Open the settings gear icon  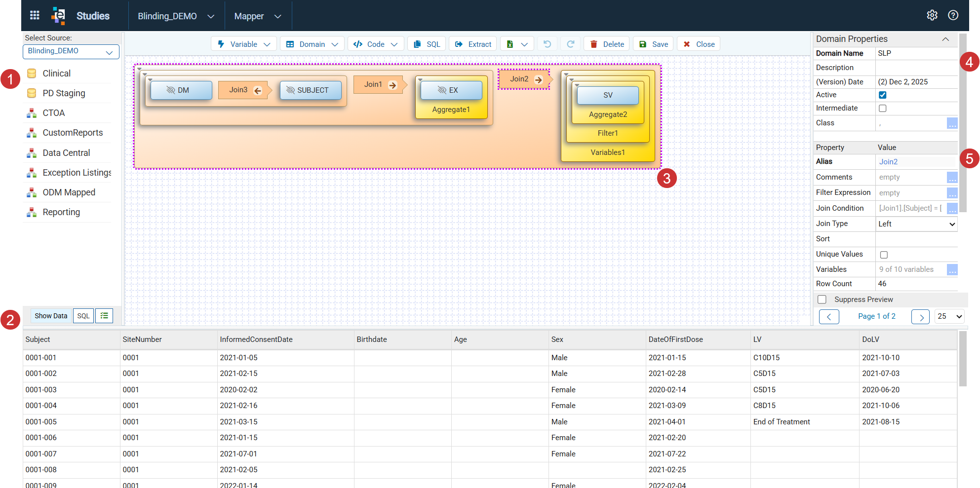(x=932, y=15)
